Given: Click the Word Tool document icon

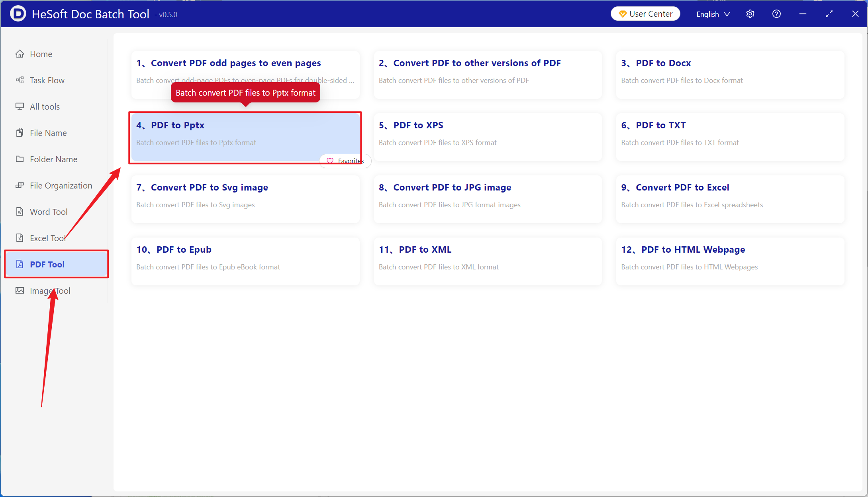Looking at the screenshot, I should (x=20, y=212).
